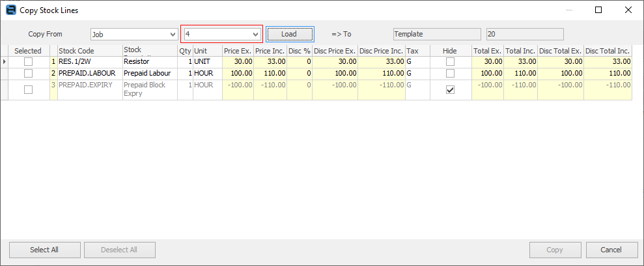Click Disc % cell in Prepaid Labour row

[299, 74]
